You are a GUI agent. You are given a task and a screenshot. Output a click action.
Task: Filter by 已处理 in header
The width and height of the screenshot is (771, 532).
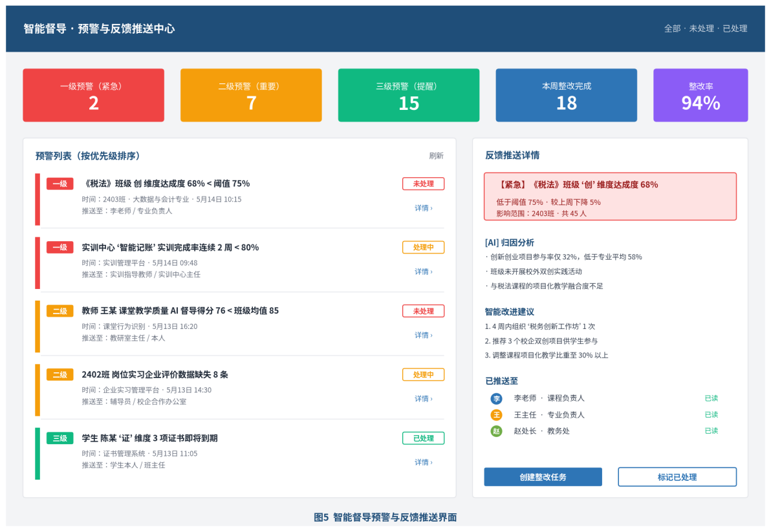(735, 28)
